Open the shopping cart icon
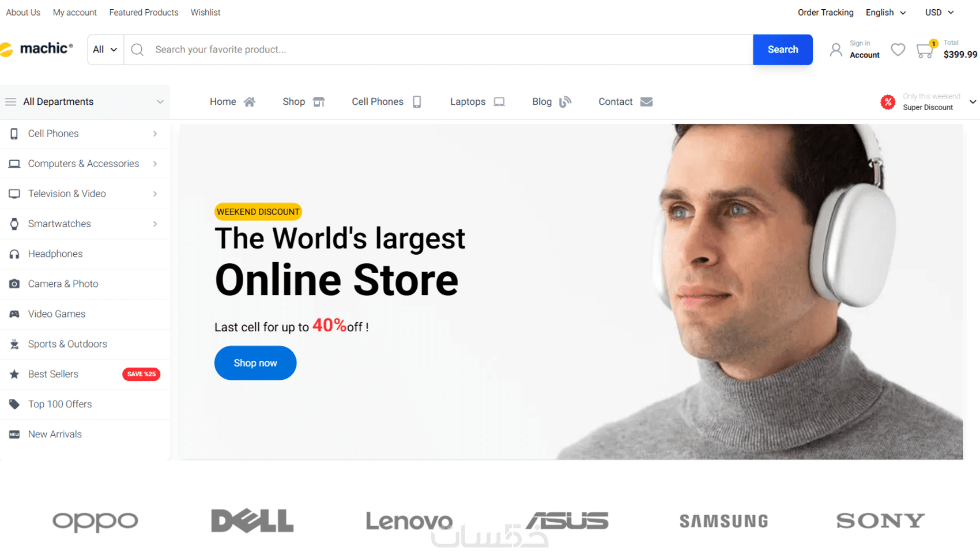This screenshot has width=980, height=559. pyautogui.click(x=925, y=51)
